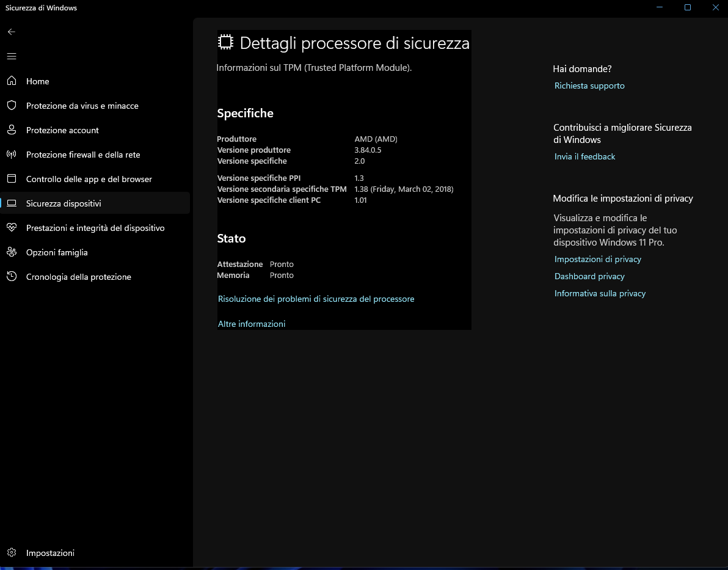Click the Specifiche heading

[x=245, y=114]
